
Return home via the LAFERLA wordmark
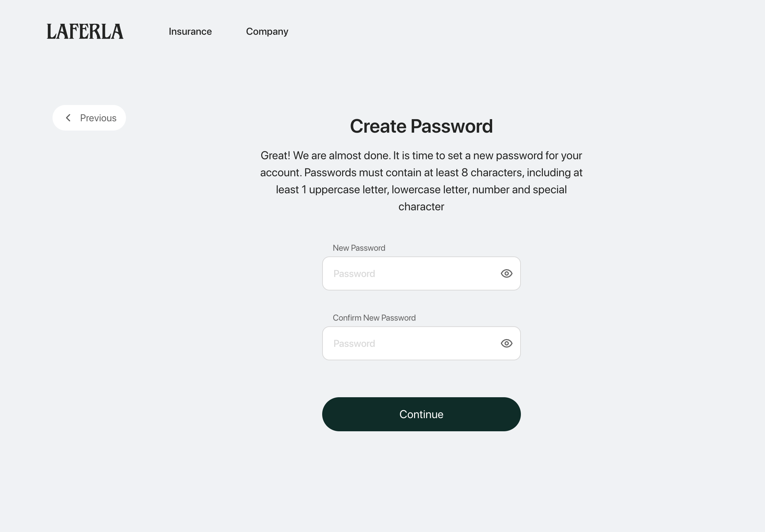point(85,31)
